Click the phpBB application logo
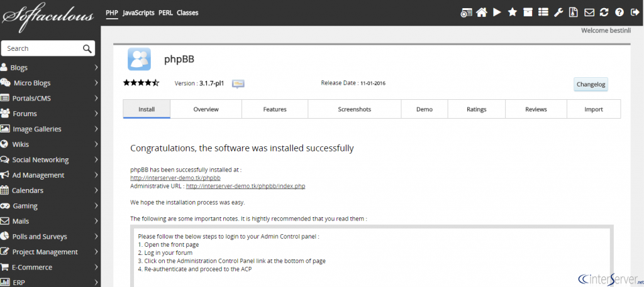 tap(139, 59)
